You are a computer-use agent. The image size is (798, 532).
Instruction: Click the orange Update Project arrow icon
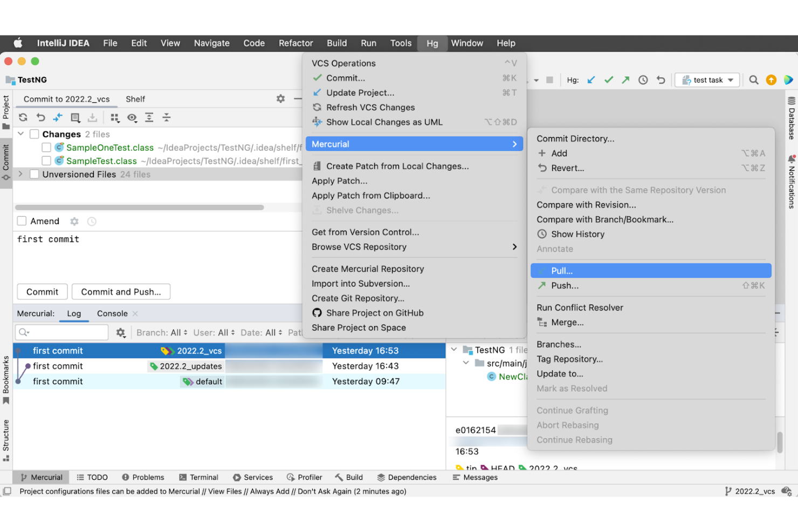(x=771, y=79)
